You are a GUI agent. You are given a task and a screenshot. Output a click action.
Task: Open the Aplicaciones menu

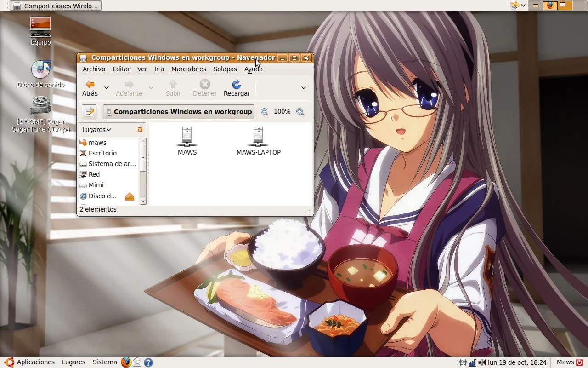pos(30,362)
